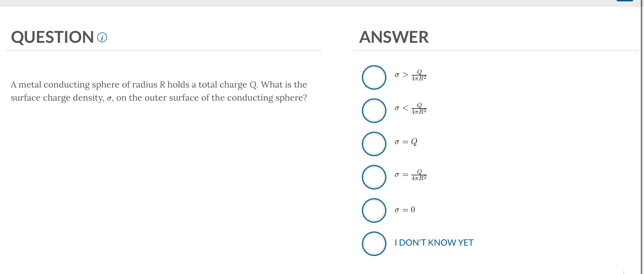Click the QUESTION heading
The width and height of the screenshot is (644, 274).
coord(52,37)
